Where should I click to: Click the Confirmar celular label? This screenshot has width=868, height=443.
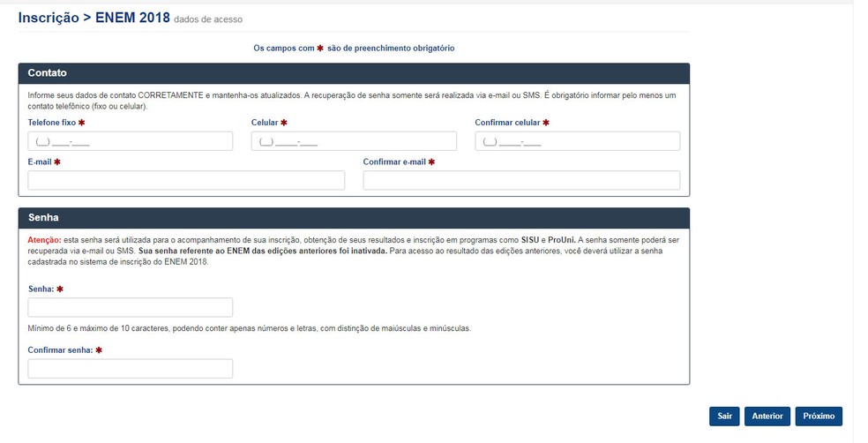(507, 123)
